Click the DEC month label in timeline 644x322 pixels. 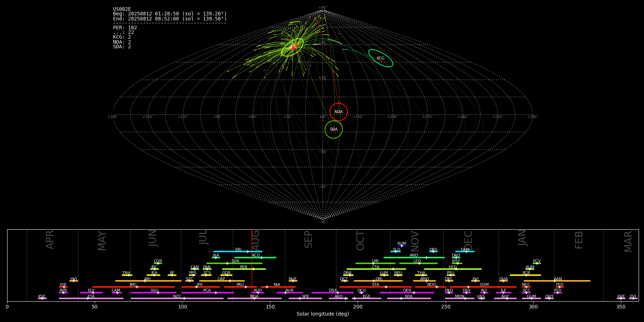tap(468, 240)
